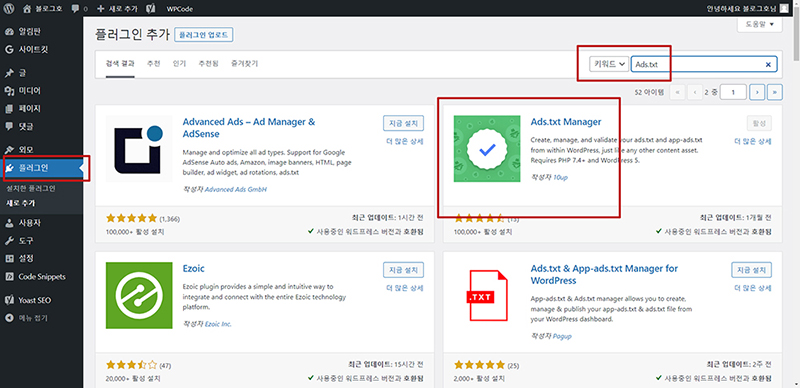Image resolution: width=800 pixels, height=388 pixels.
Task: Open Ads.txt & App-ads.txt Manager for WordPress title
Action: point(604,274)
